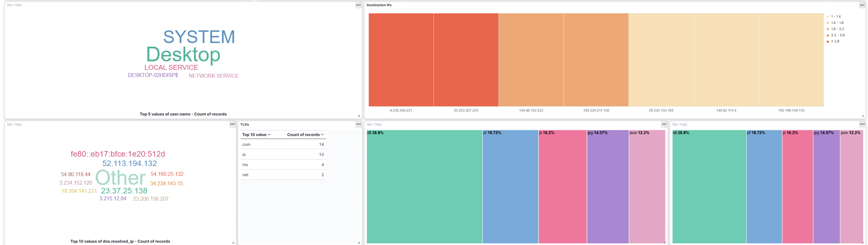Click resize handle of Destination IPs panel
The width and height of the screenshot is (868, 245).
coord(862,115)
